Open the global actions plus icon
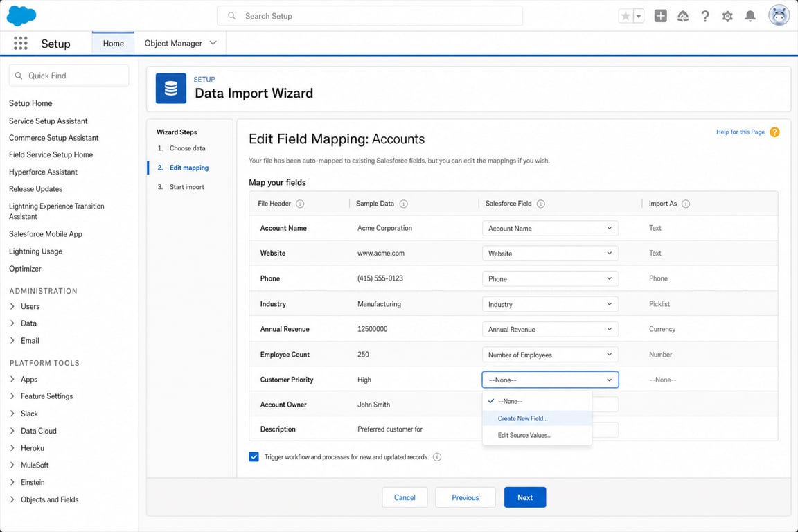Image resolution: width=798 pixels, height=532 pixels. [661, 17]
